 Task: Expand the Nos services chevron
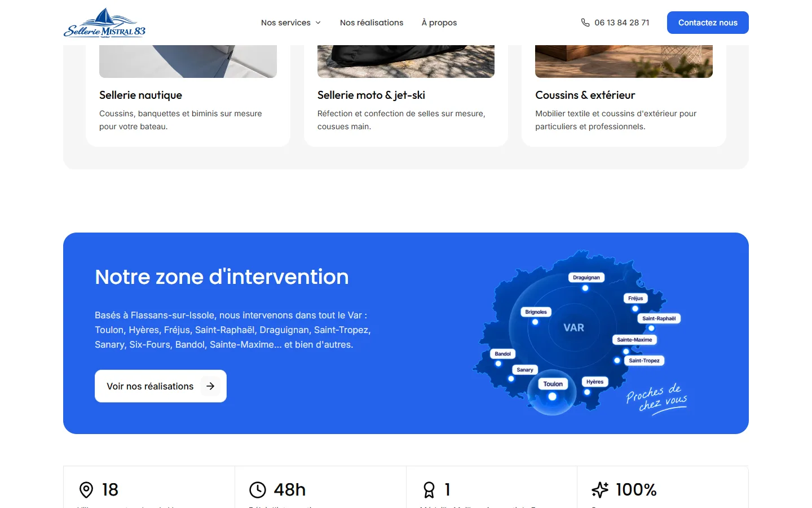point(318,23)
